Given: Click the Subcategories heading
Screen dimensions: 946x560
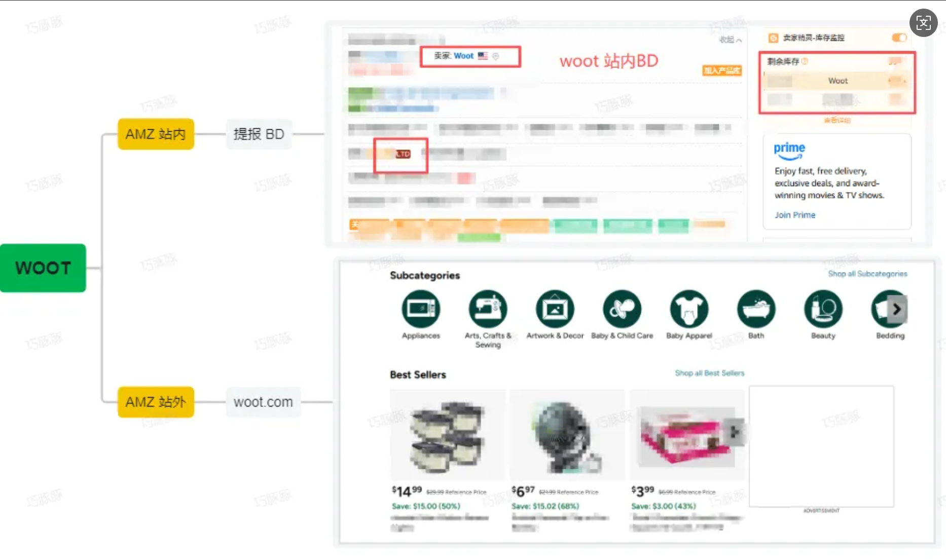Looking at the screenshot, I should pyautogui.click(x=425, y=275).
